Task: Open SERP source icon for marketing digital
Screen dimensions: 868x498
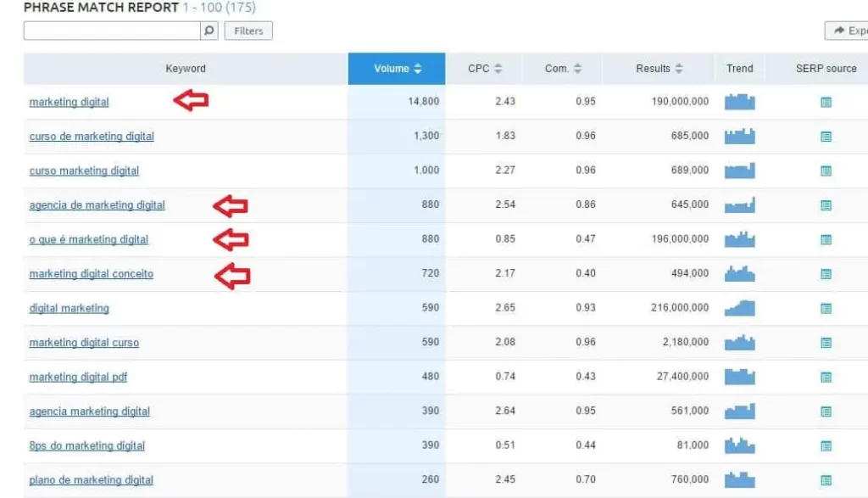Action: pyautogui.click(x=826, y=102)
